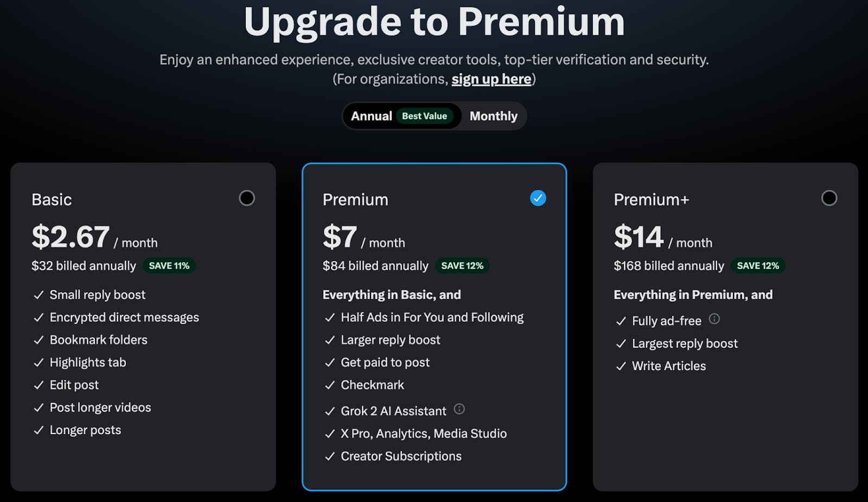868x502 pixels.
Task: Click checkmark beside Largest reply boost
Action: coord(621,344)
